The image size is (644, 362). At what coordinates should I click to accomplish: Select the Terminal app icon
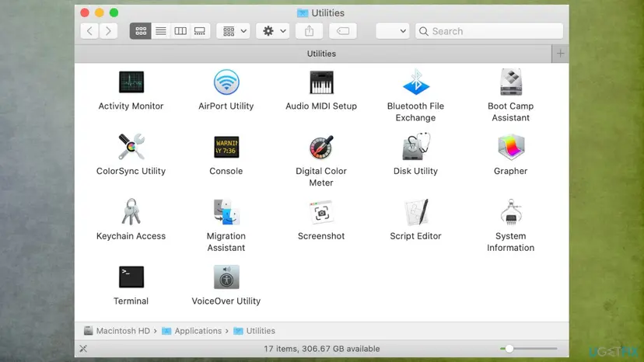(131, 277)
